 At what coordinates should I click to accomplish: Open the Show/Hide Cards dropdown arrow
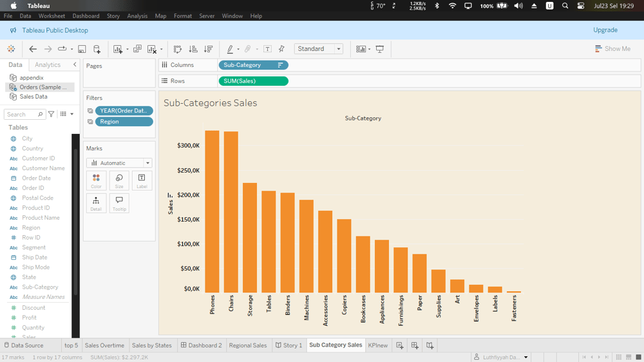pyautogui.click(x=369, y=50)
